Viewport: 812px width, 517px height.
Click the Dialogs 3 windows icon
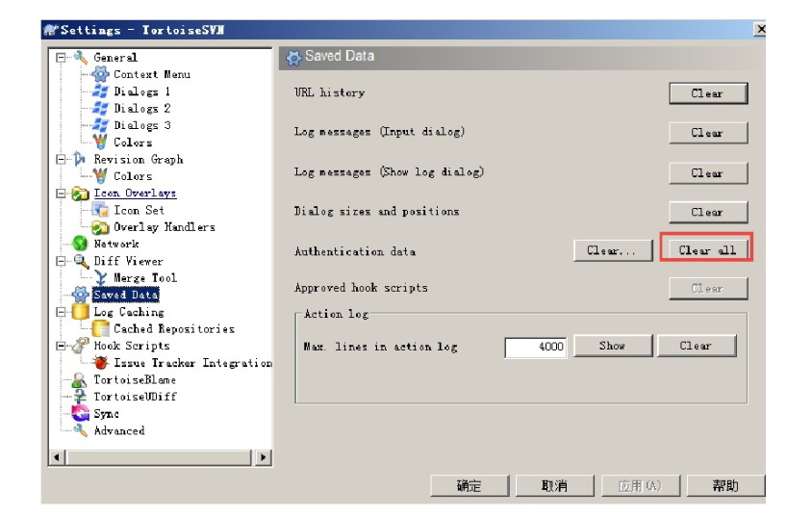point(100,125)
